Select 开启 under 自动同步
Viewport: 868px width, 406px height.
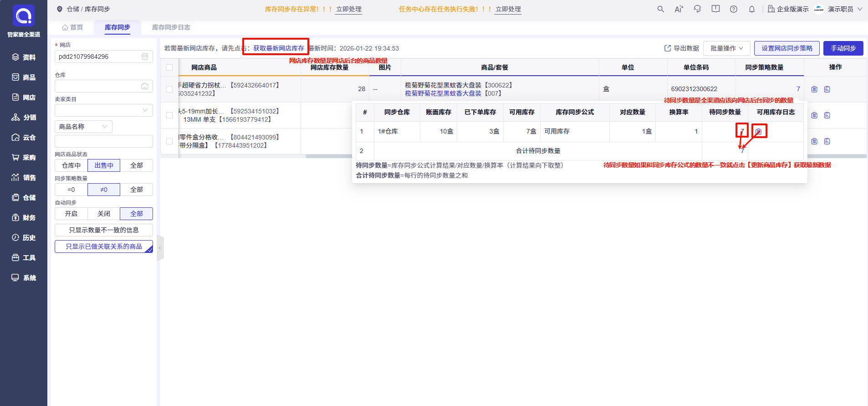(71, 214)
